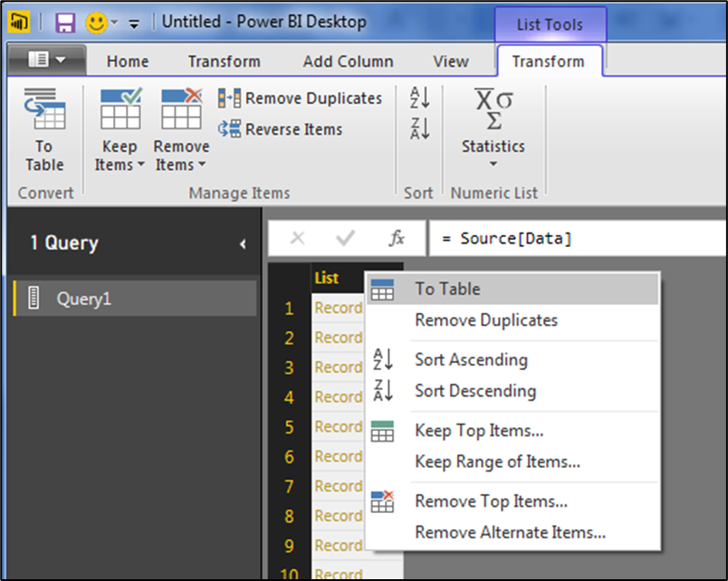
Task: Open the File menu button
Action: point(47,60)
